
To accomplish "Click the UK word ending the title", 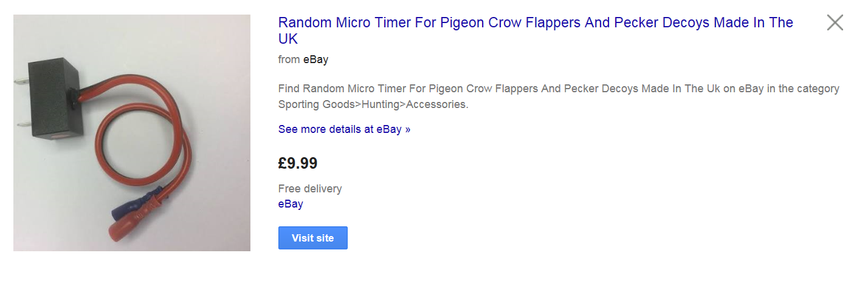I will [x=288, y=39].
